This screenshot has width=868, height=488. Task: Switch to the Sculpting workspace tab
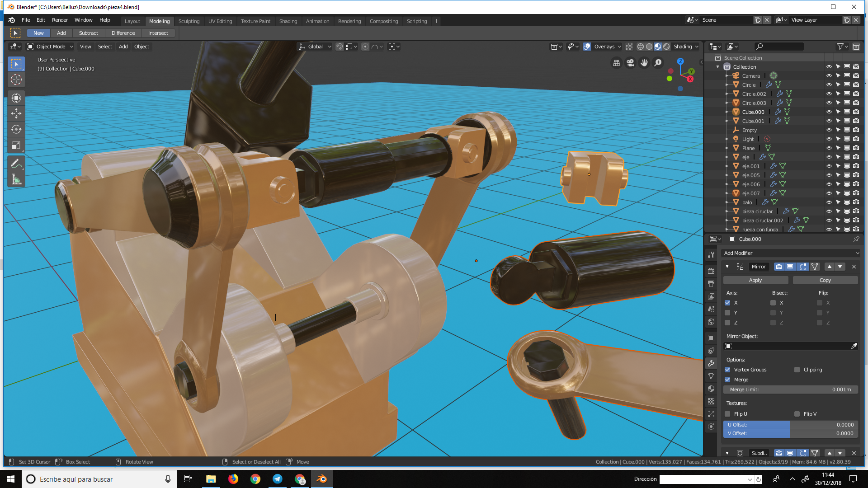[189, 21]
